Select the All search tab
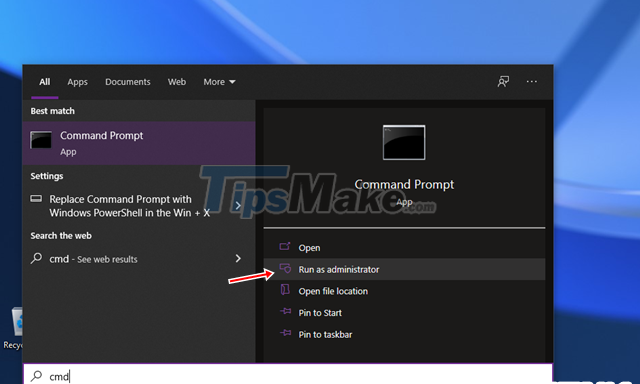Image resolution: width=640 pixels, height=384 pixels. point(44,82)
